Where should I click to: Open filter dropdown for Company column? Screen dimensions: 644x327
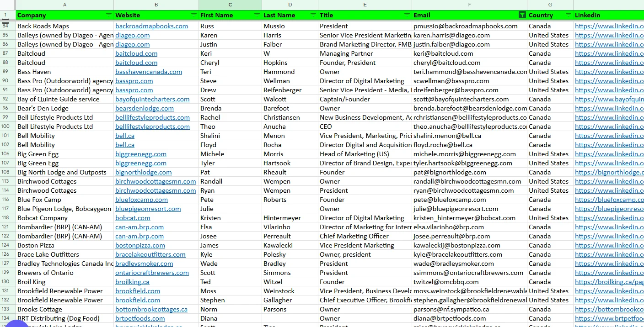(x=109, y=15)
